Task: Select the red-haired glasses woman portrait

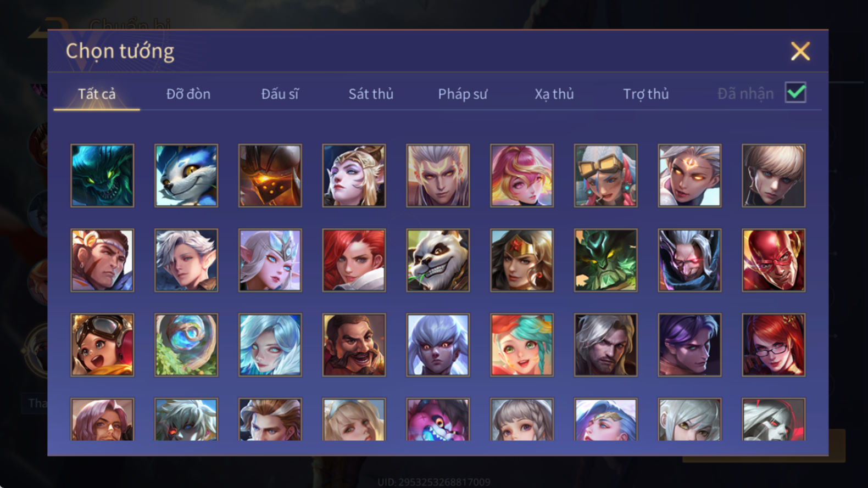Action: click(x=774, y=345)
